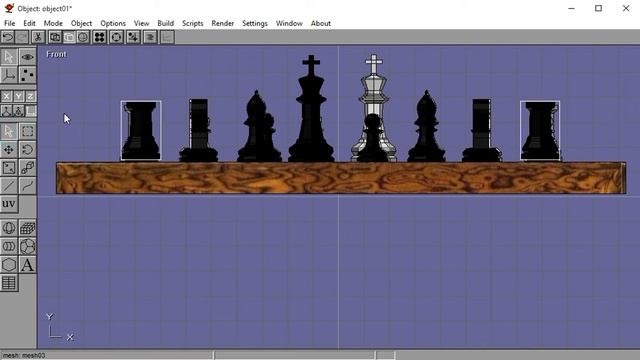Toggle the Z axis constraint

31,96
